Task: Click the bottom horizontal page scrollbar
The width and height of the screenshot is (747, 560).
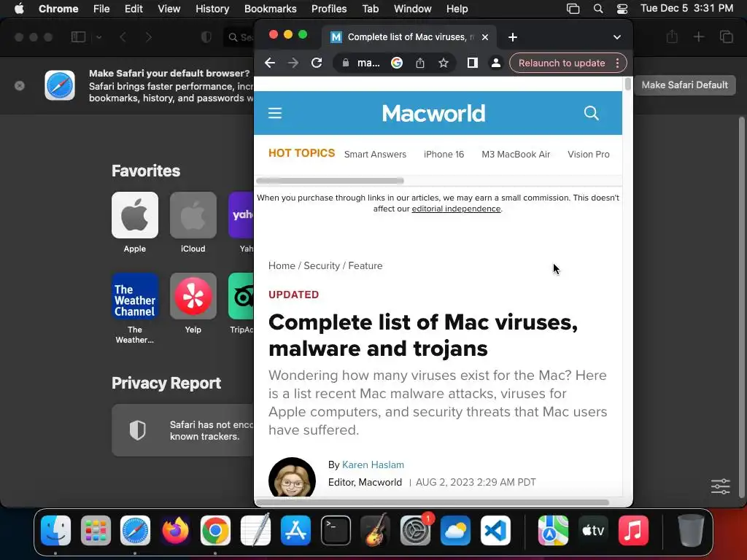Action: coord(432,502)
